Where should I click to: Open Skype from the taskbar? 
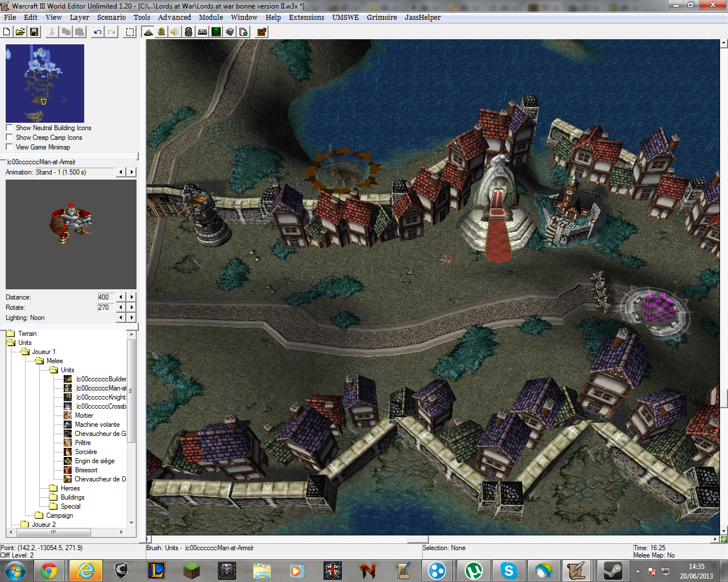click(508, 571)
